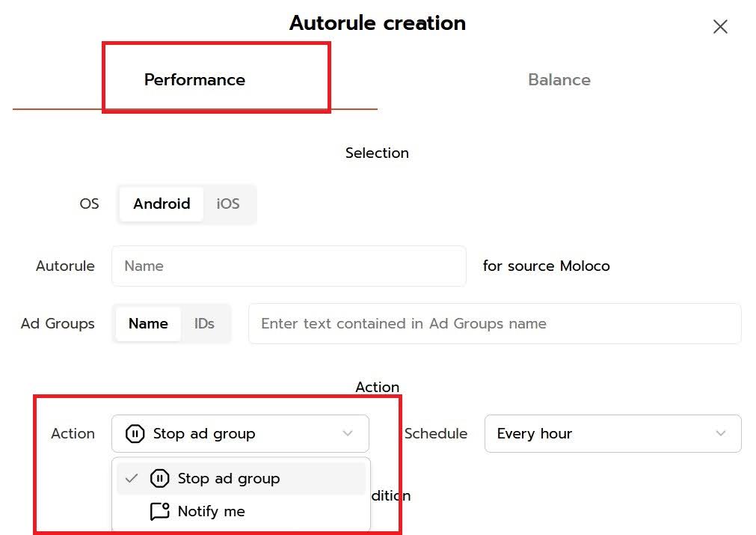Screen dimensions: 756x535
Task: Filter Ad Groups by Name
Action: coord(148,324)
